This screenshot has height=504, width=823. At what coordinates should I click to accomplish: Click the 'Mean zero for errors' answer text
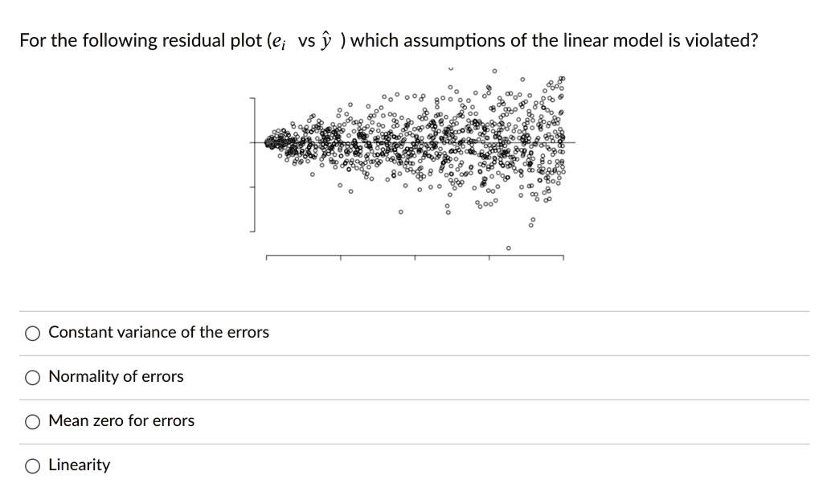pos(121,420)
